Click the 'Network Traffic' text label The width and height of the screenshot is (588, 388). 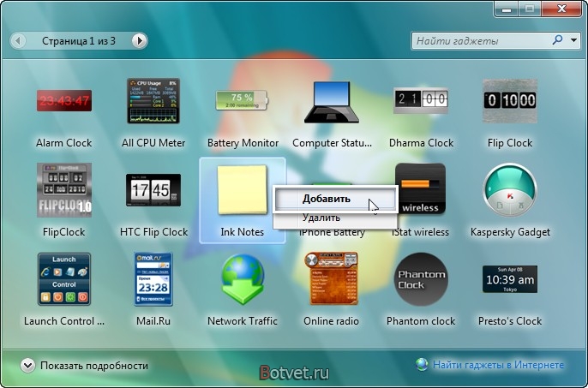point(243,321)
